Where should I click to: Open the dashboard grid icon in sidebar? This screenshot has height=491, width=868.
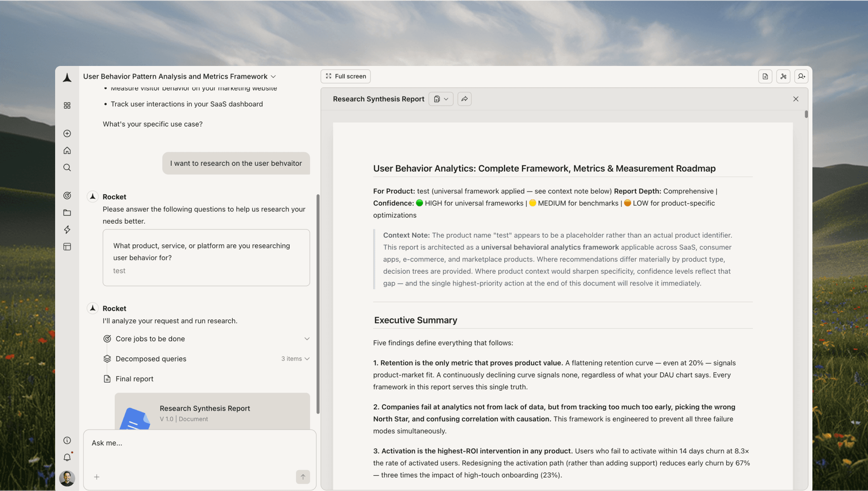67,105
